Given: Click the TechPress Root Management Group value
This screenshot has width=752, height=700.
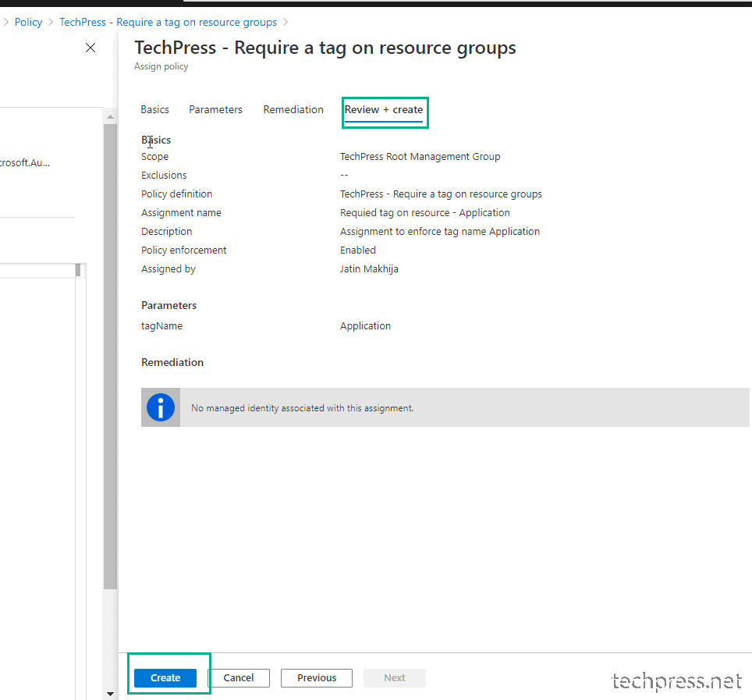Looking at the screenshot, I should (420, 156).
